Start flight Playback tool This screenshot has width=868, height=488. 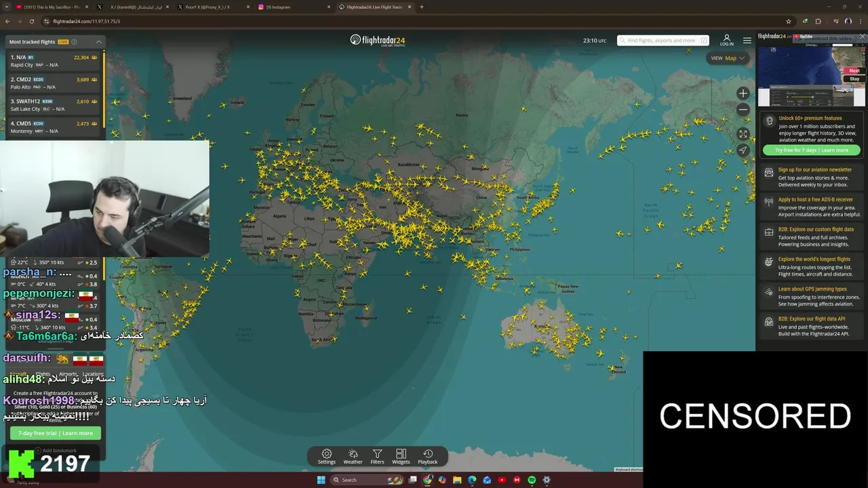pyautogui.click(x=427, y=457)
